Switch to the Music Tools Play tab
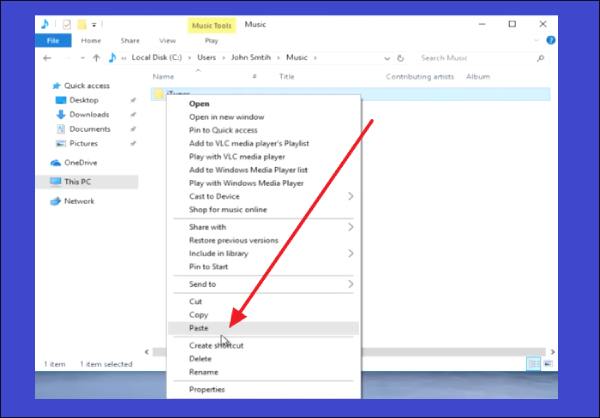Image resolution: width=600 pixels, height=418 pixels. pyautogui.click(x=211, y=41)
